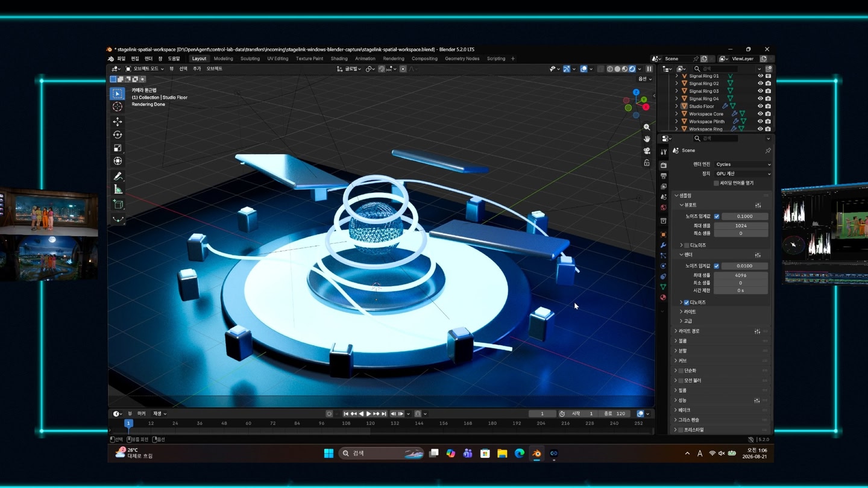Screen dimensions: 868x488
Task: Disable Workspace Core in renders via camera icon
Action: point(768,114)
